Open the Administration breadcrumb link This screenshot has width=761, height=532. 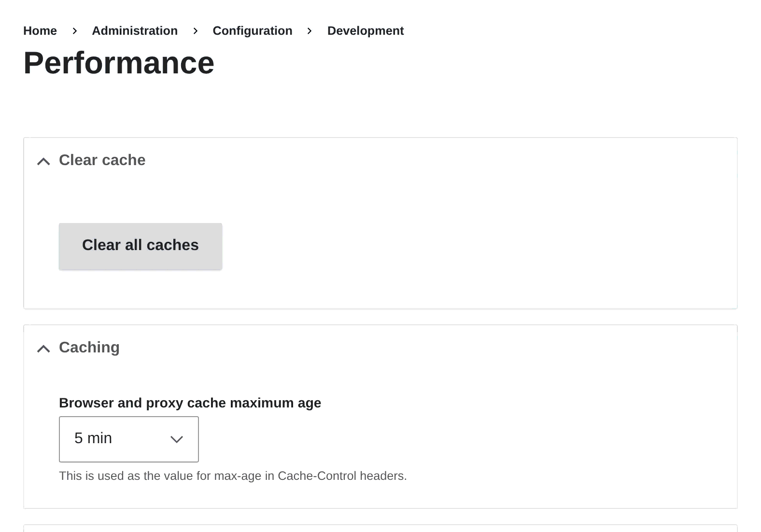(135, 31)
